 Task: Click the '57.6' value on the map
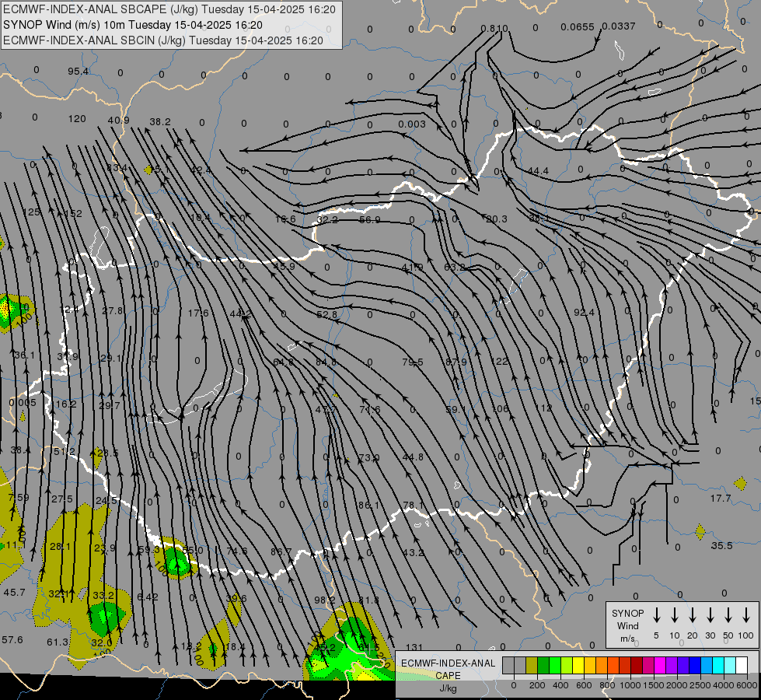12,639
